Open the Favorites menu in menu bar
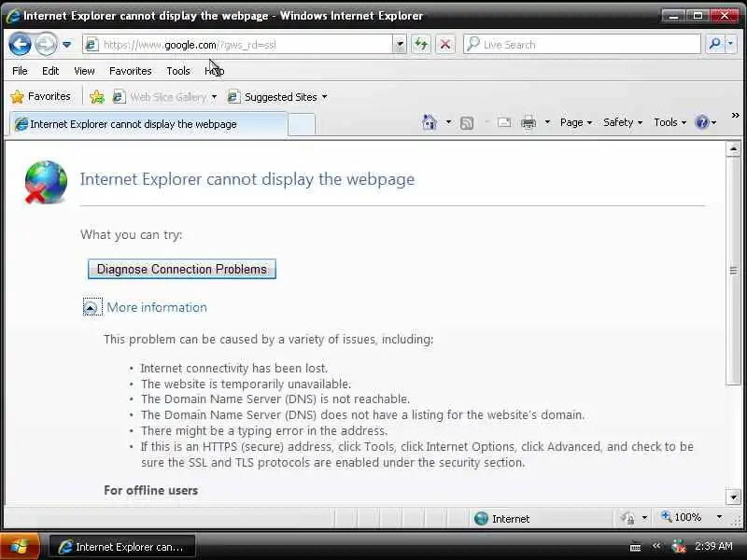The image size is (747, 560). click(x=130, y=71)
